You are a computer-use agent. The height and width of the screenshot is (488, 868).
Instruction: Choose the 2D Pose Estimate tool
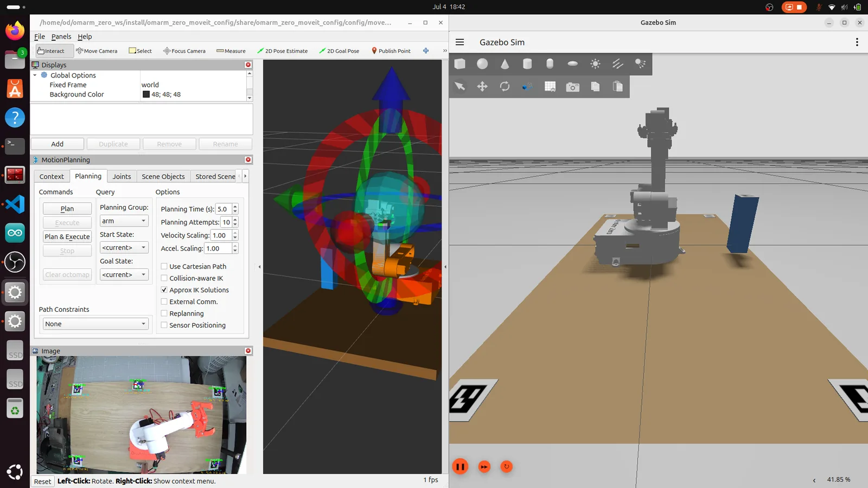click(x=282, y=51)
